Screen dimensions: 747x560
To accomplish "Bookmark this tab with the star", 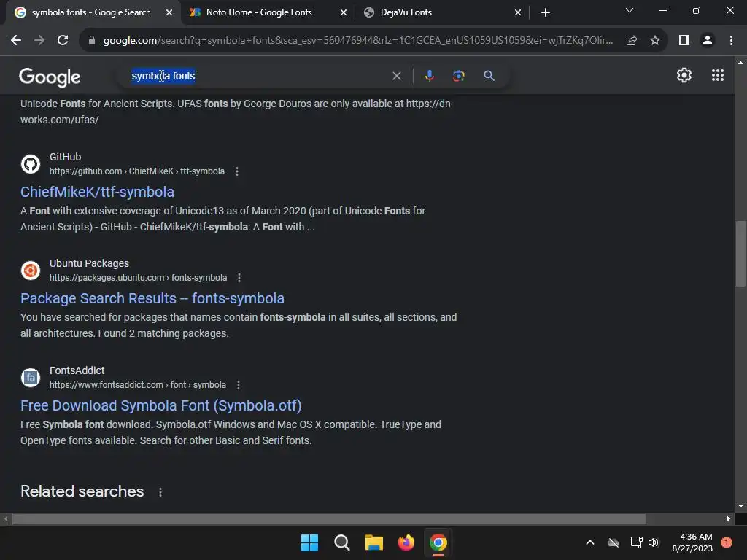I will pos(655,41).
